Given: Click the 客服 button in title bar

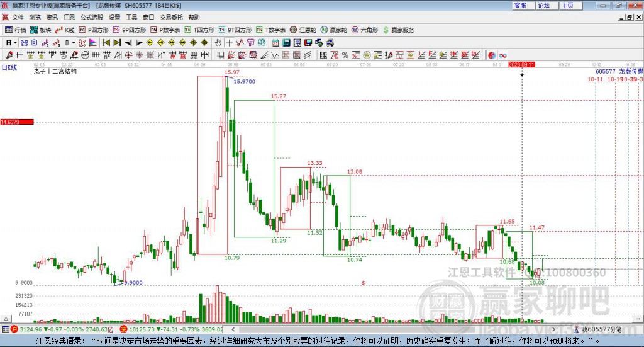Looking at the screenshot, I should 523,5.
